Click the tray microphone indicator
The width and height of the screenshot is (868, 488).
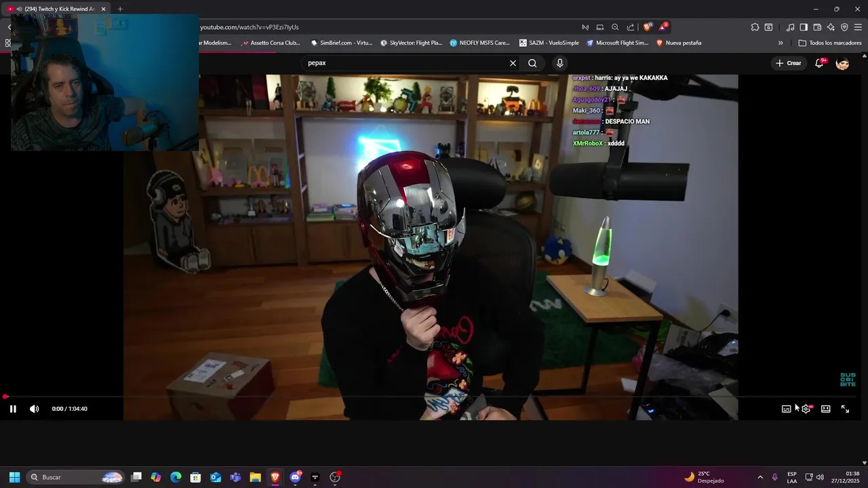(x=775, y=477)
